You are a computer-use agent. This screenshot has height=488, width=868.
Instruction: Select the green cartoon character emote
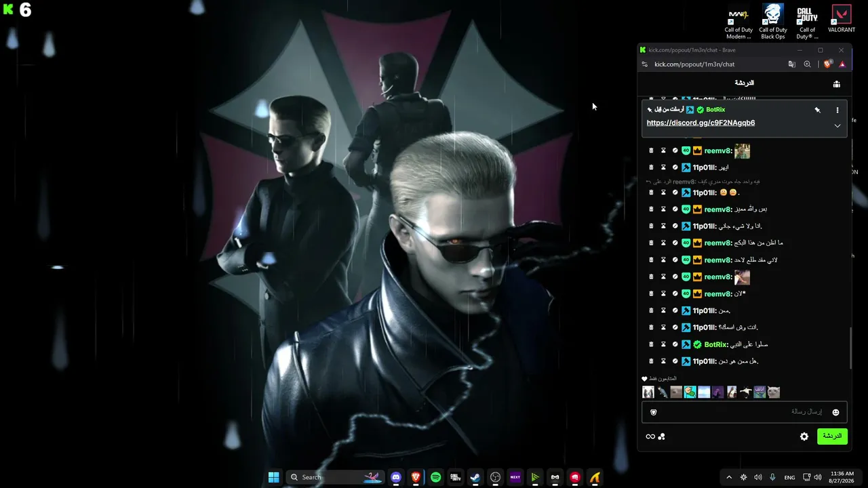click(690, 392)
